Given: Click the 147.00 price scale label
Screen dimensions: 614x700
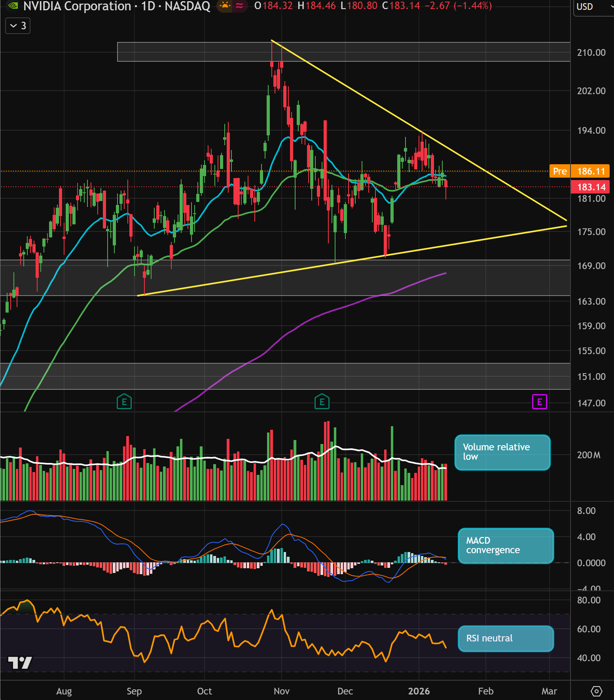Looking at the screenshot, I should click(x=591, y=403).
